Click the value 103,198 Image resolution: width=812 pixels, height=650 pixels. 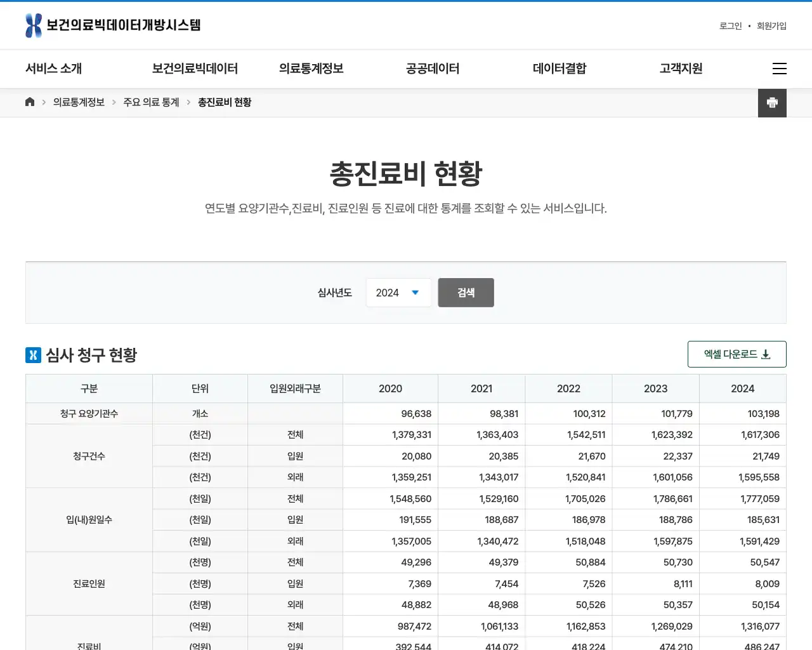pos(764,414)
